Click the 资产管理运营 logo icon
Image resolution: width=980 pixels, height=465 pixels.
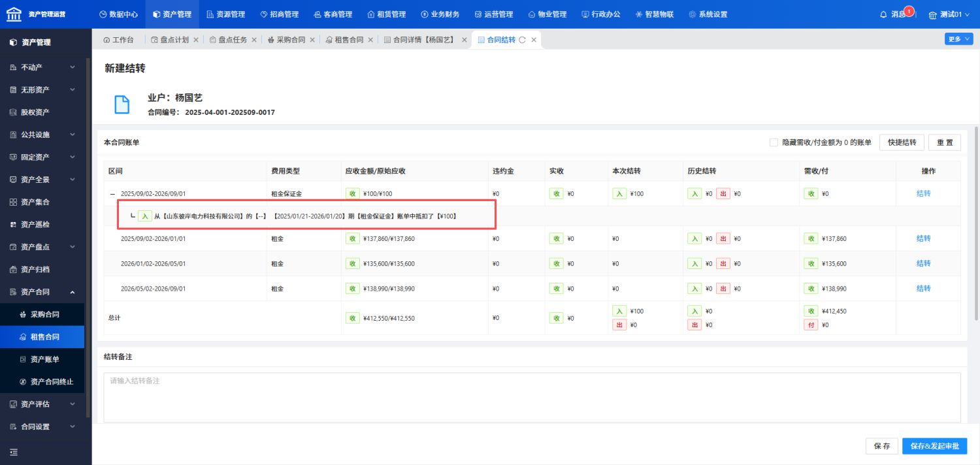pyautogui.click(x=14, y=14)
